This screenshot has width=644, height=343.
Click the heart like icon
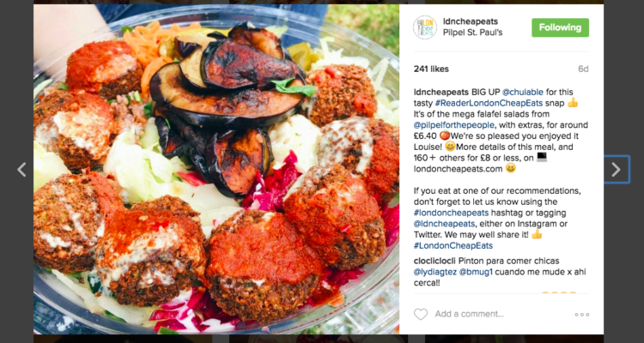(x=421, y=315)
